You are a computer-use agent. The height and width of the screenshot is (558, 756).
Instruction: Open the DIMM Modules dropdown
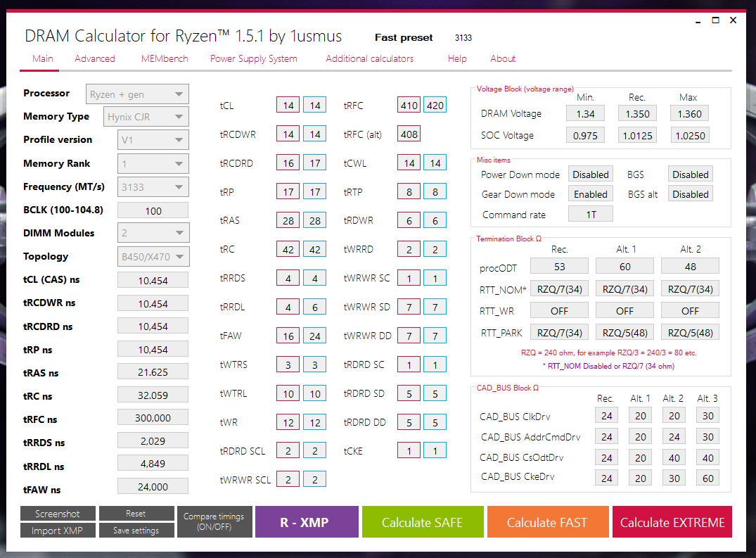pos(153,233)
